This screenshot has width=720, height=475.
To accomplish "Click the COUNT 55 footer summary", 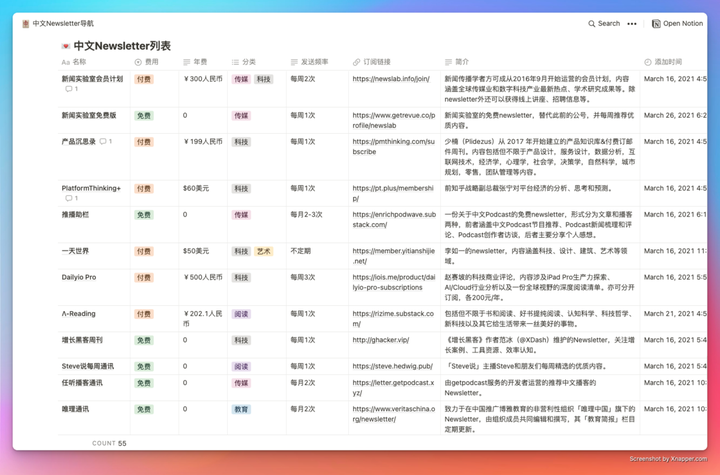I will tap(109, 443).
